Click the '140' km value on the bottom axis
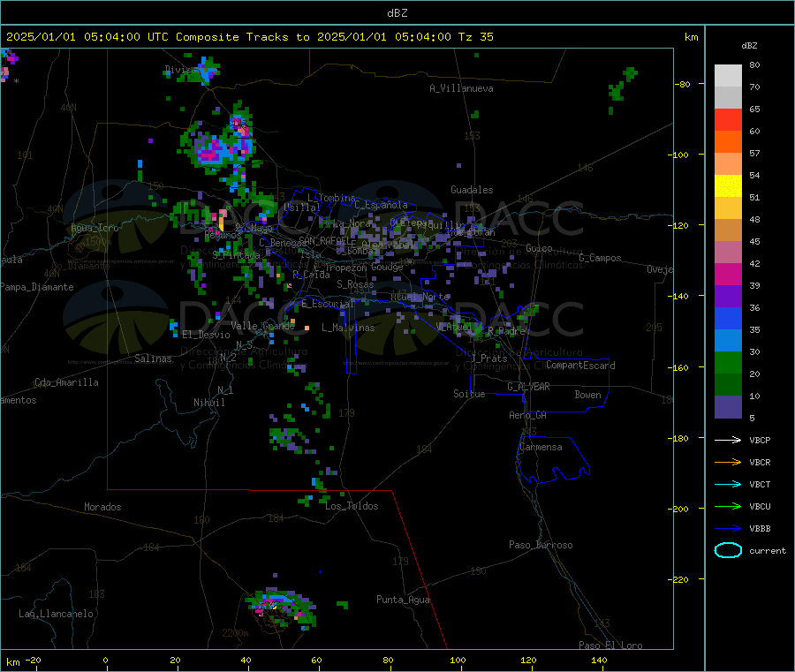The width and height of the screenshot is (795, 672). click(599, 660)
